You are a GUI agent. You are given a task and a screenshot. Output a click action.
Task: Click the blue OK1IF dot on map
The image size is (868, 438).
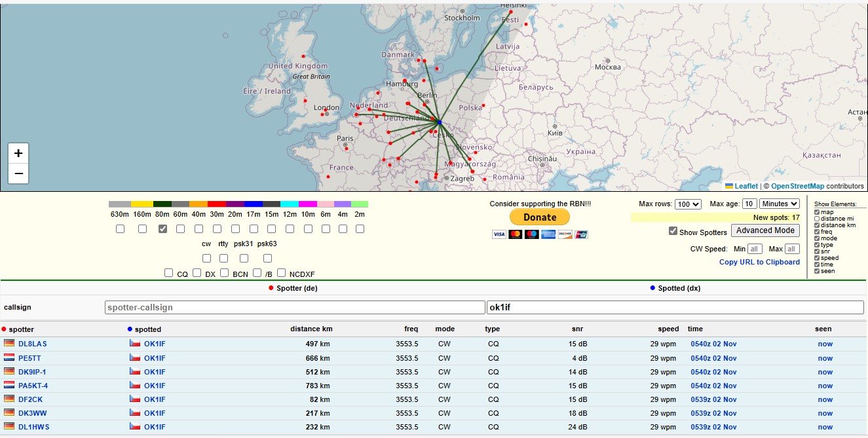click(440, 122)
